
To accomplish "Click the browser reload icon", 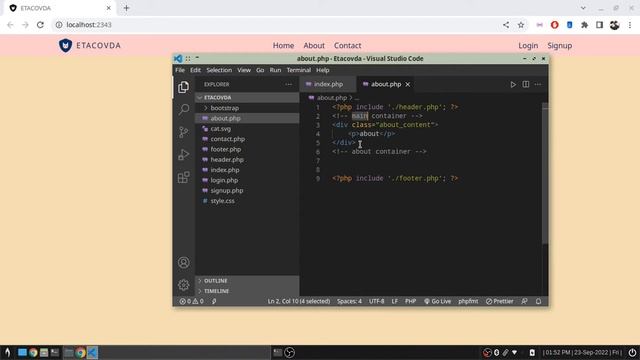I will (x=40, y=25).
